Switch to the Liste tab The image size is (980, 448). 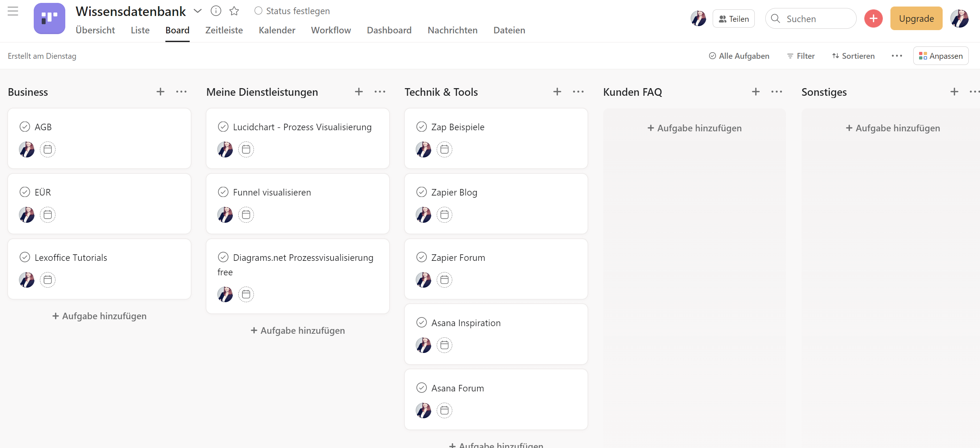(x=140, y=30)
